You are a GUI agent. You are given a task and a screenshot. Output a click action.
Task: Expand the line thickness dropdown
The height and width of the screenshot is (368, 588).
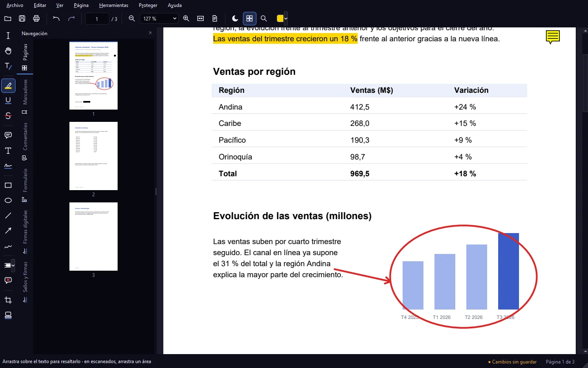(x=13, y=265)
